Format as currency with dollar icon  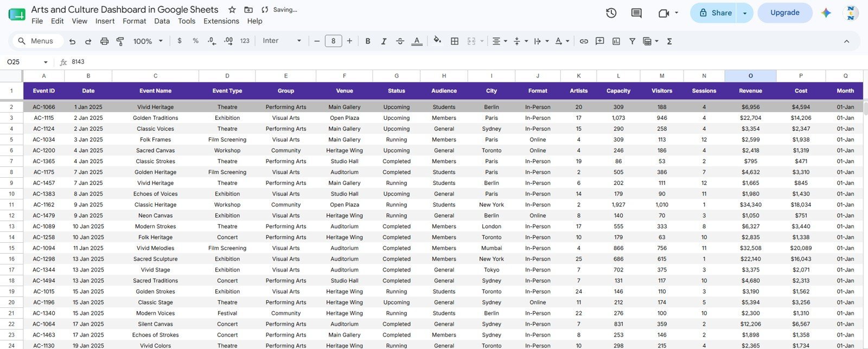point(180,41)
